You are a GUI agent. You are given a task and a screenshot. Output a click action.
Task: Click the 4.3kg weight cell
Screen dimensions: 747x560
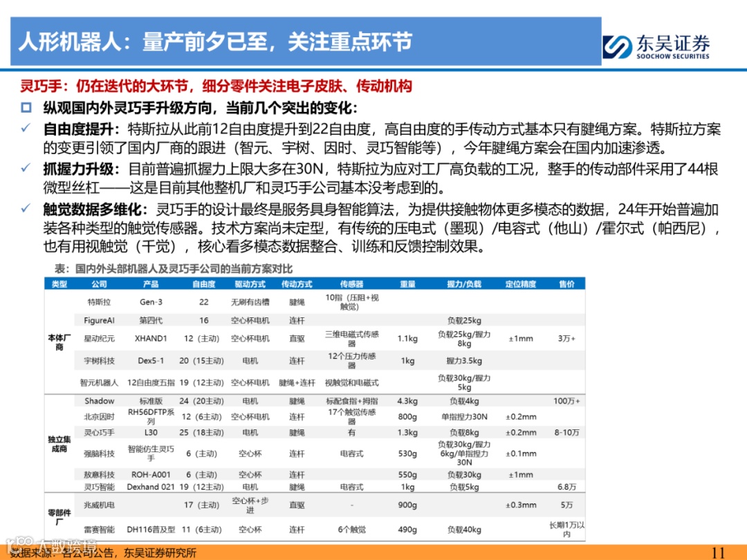408,401
